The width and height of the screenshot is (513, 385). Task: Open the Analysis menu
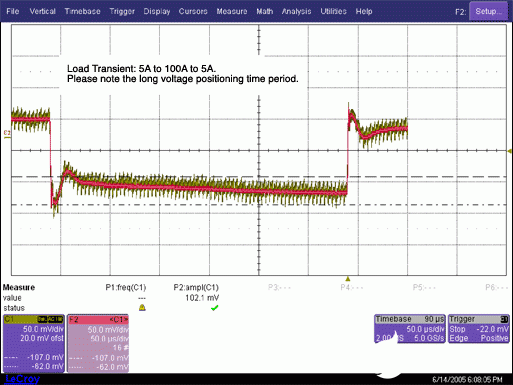point(296,11)
